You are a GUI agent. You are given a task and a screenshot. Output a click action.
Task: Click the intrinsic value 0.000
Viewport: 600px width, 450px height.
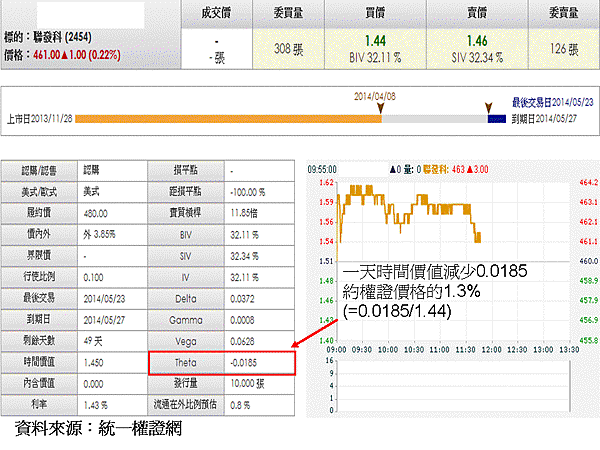[93, 384]
